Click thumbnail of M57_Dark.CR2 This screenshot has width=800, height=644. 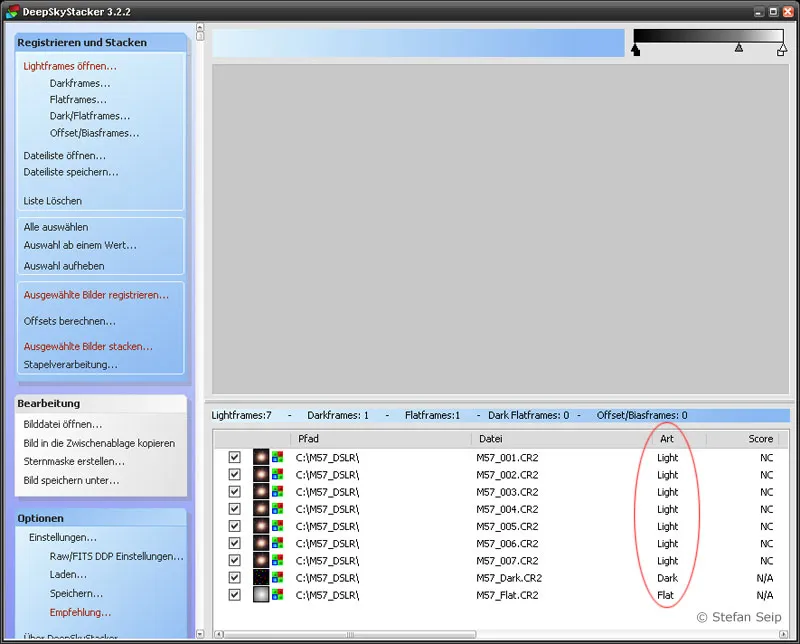(261, 578)
